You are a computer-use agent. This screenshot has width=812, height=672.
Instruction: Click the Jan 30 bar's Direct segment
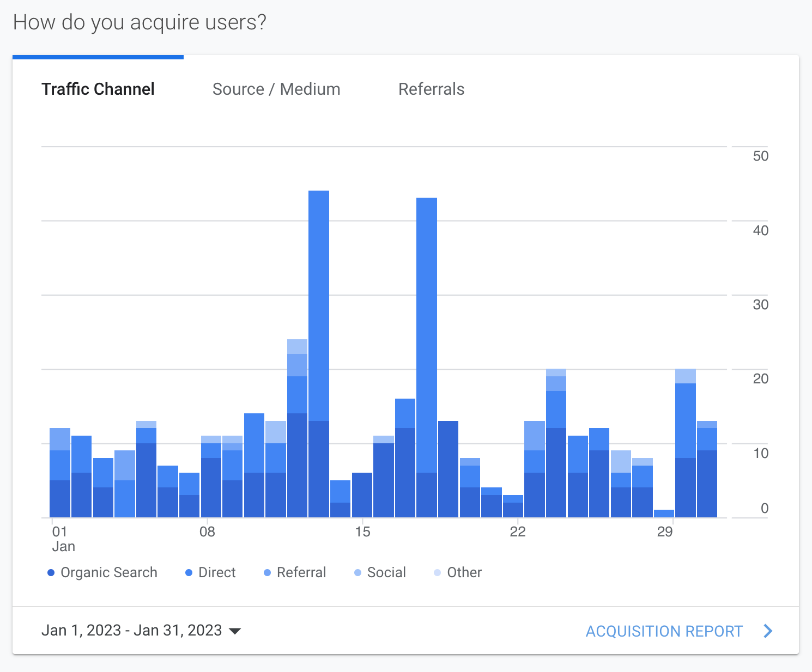pyautogui.click(x=686, y=420)
